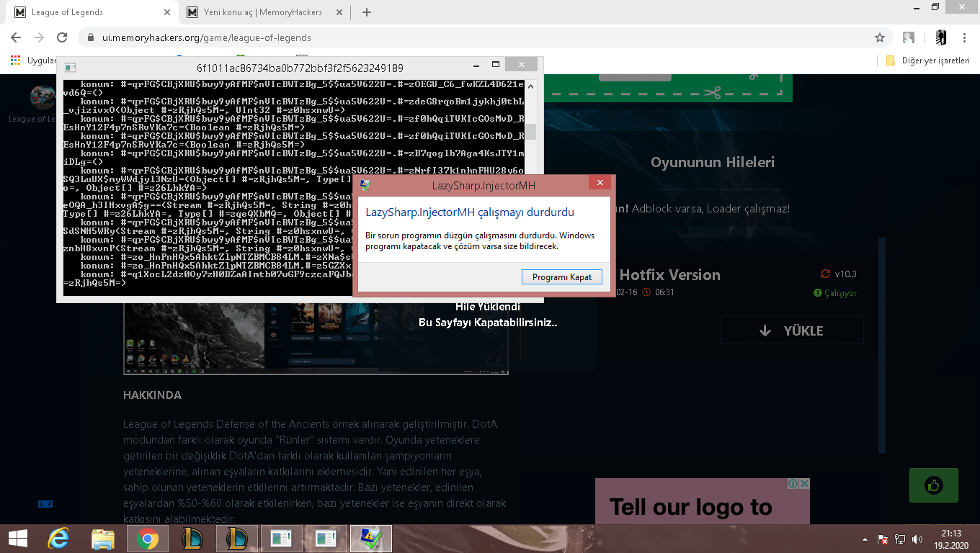Viewport: 980px width, 553px height.
Task: Go forward in Chrome history
Action: pyautogui.click(x=39, y=37)
